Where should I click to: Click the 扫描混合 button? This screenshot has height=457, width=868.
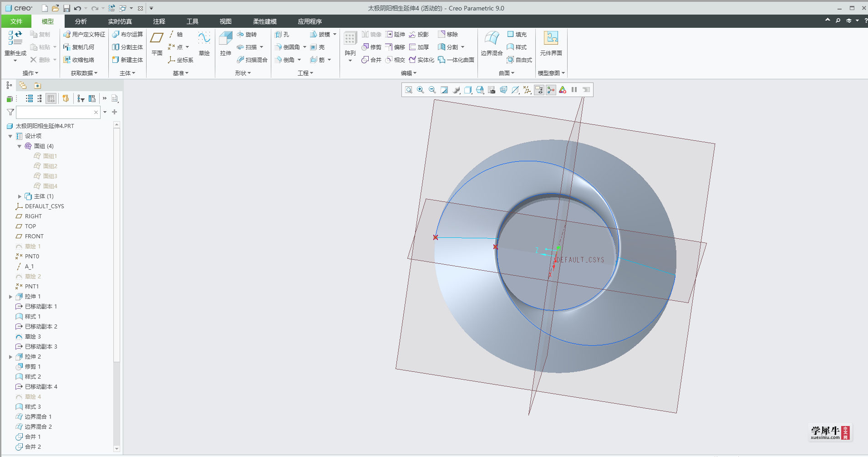coord(252,60)
